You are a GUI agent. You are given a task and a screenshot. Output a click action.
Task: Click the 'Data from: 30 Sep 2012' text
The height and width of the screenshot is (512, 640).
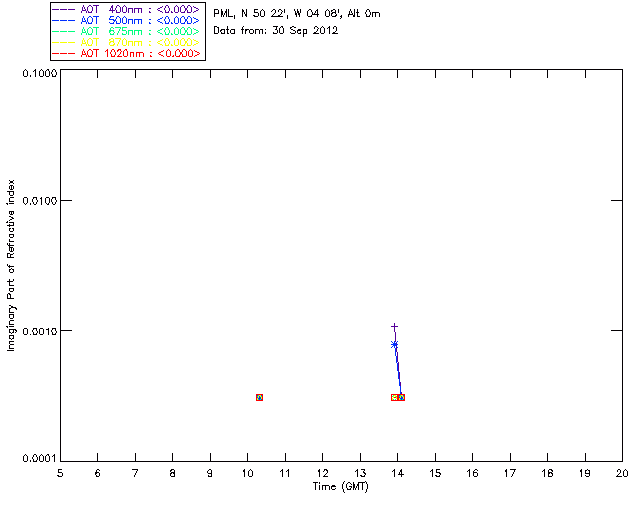(x=276, y=31)
